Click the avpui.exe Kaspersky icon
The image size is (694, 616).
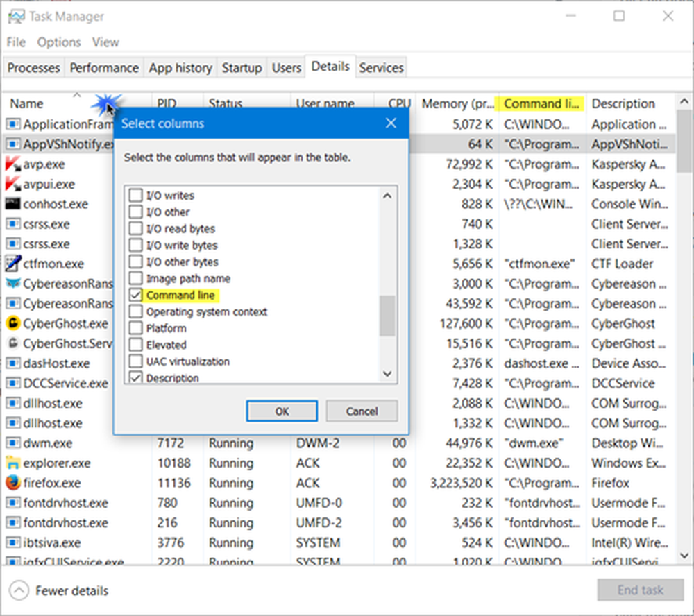[x=12, y=185]
